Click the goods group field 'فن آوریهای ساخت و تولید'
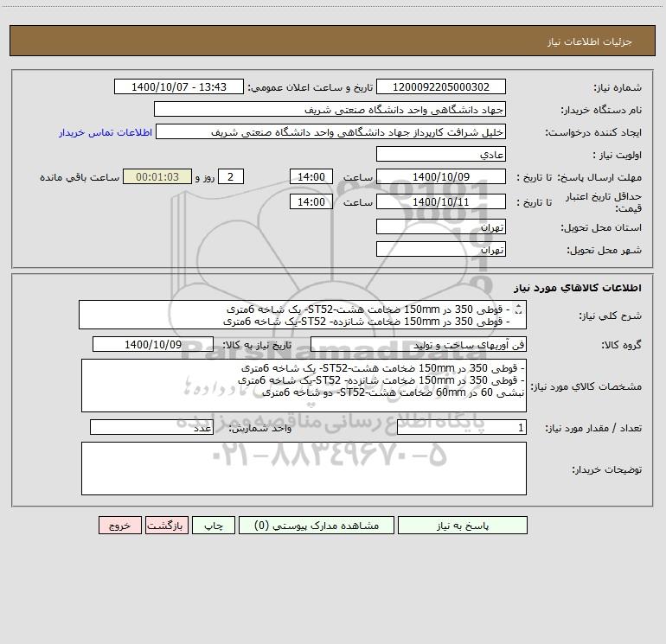This screenshot has height=644, width=666. pyautogui.click(x=419, y=344)
